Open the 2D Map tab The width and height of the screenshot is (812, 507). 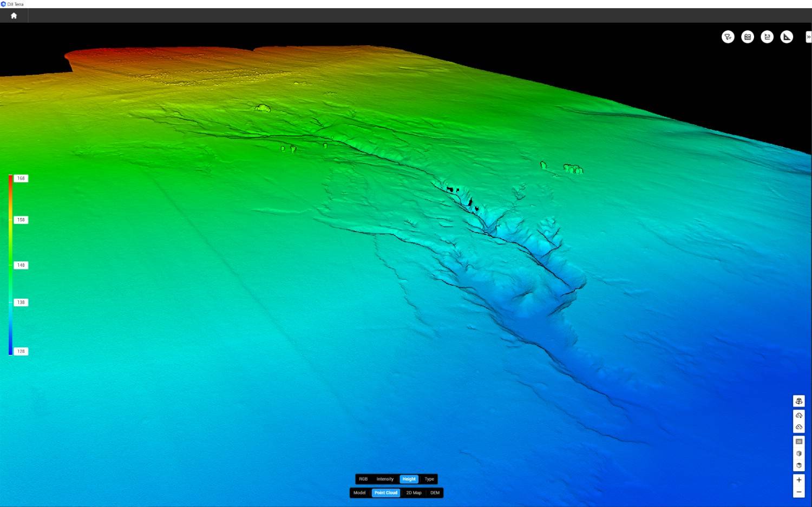(414, 493)
